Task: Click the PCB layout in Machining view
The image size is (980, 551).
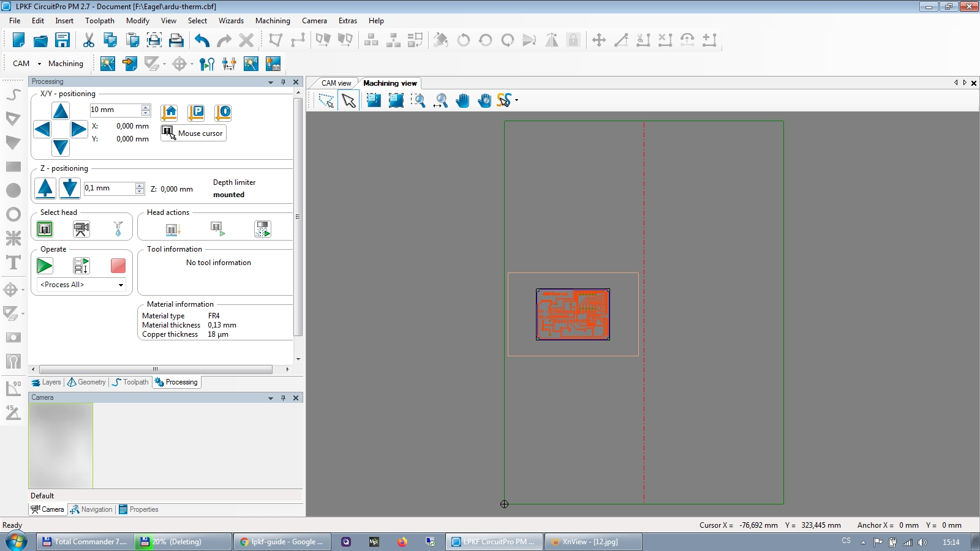Action: [573, 314]
